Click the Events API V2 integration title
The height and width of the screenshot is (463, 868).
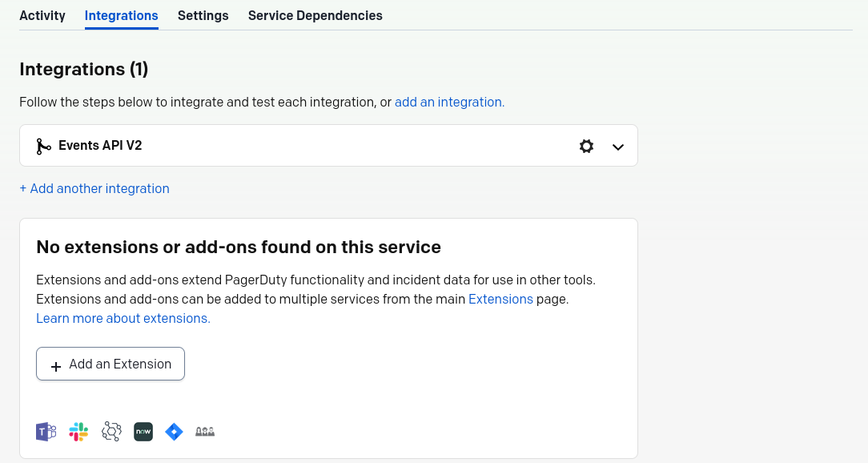(x=100, y=146)
